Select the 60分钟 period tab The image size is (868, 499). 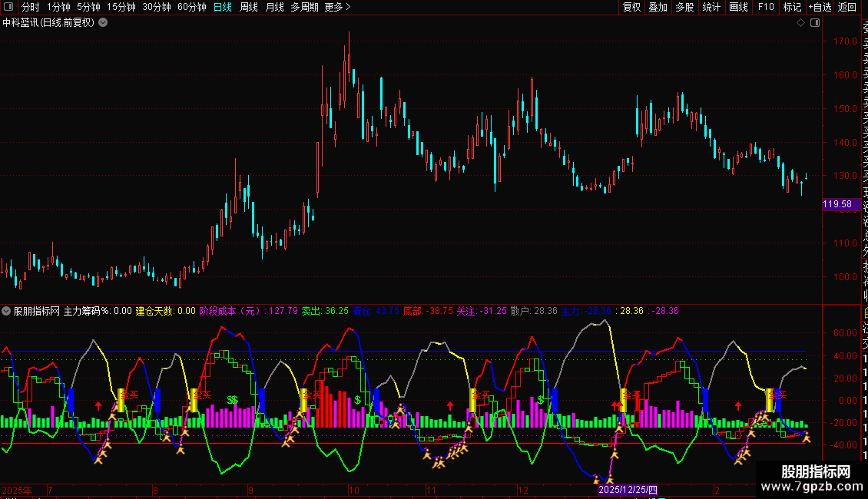[191, 7]
